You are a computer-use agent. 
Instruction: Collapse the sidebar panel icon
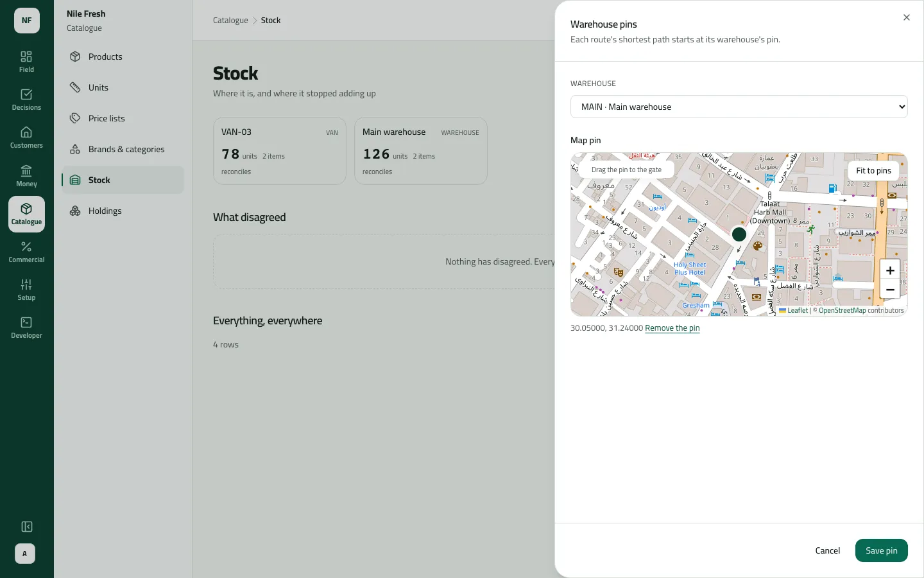[27, 527]
